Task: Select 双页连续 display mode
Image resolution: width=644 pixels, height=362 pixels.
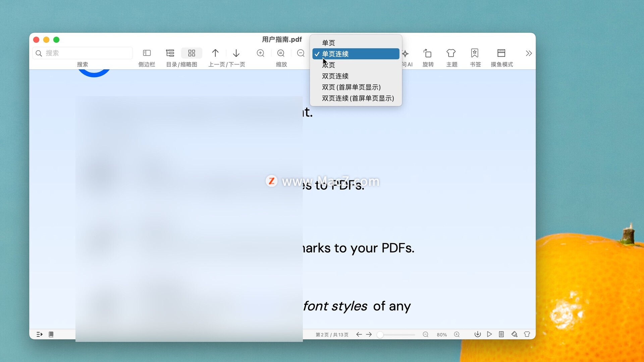Action: pos(356,76)
